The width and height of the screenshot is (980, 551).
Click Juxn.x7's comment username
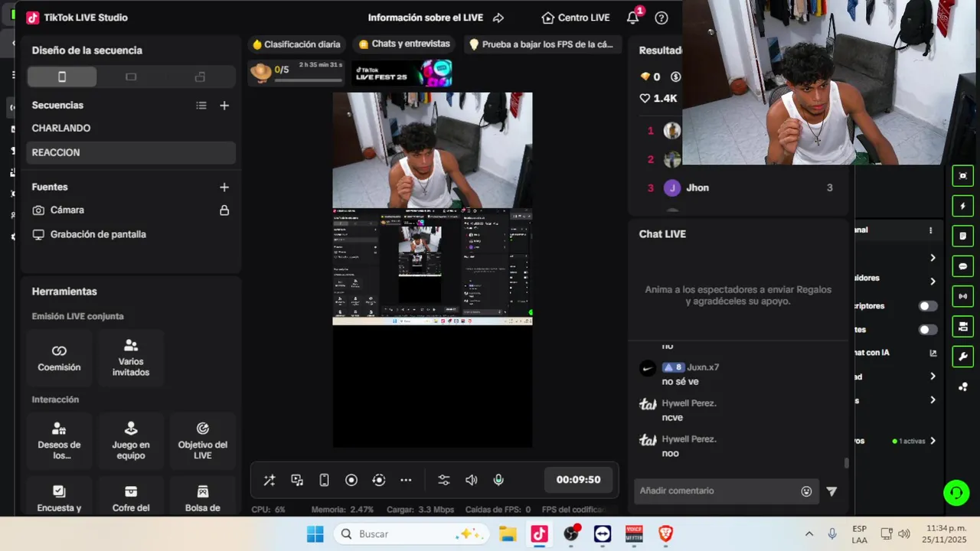[x=703, y=367]
